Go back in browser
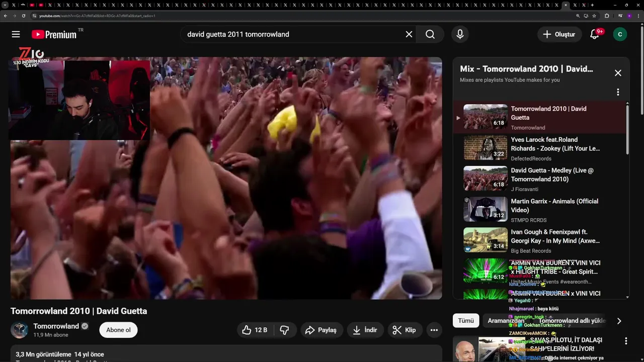Screen dimensions: 644x362 pyautogui.click(x=6, y=16)
